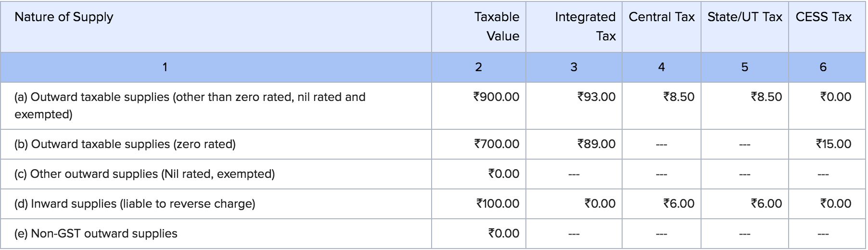The image size is (868, 250).
Task: Click "(e) Non-GST outward supplies" label
Action: pyautogui.click(x=96, y=234)
